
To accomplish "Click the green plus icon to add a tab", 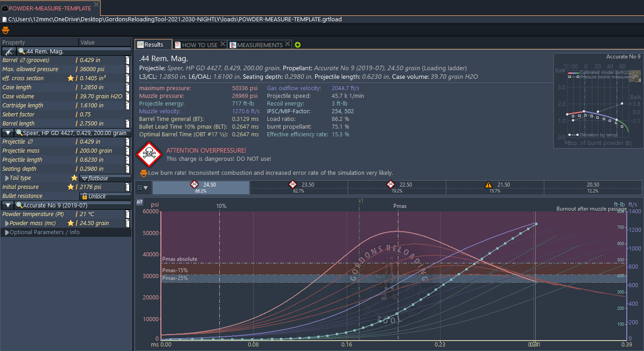I will [x=298, y=45].
